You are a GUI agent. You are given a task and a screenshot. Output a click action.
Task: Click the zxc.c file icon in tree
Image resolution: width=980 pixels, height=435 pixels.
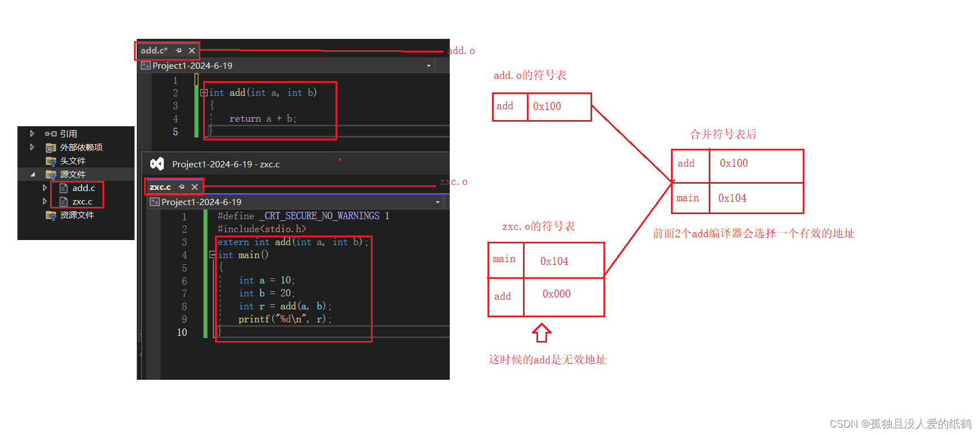(64, 201)
